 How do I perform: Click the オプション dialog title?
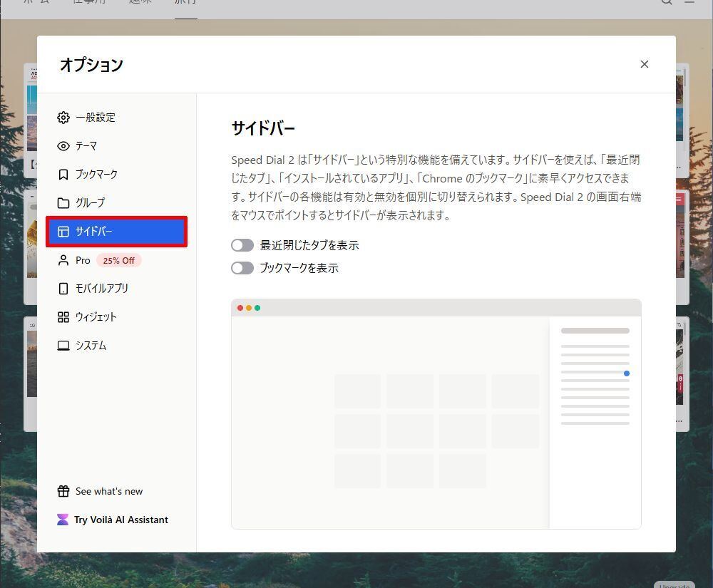click(91, 65)
